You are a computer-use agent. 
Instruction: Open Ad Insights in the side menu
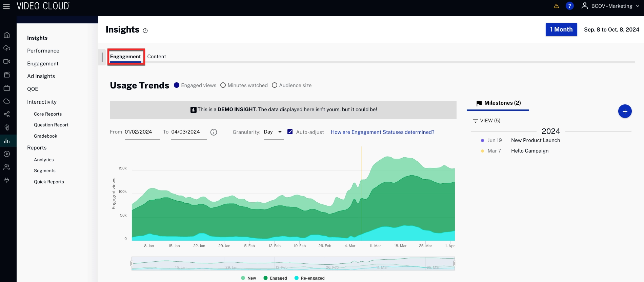click(41, 76)
